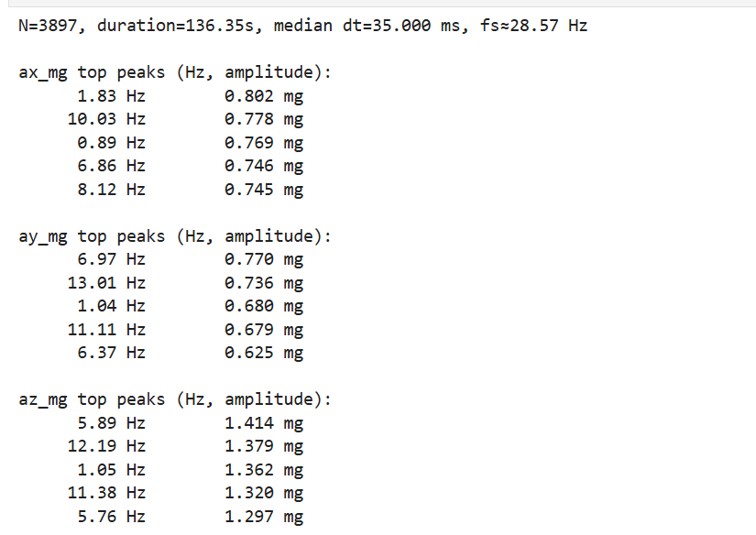Click the 10.03 Hz frequency value
The height and width of the screenshot is (535, 756).
click(x=106, y=119)
